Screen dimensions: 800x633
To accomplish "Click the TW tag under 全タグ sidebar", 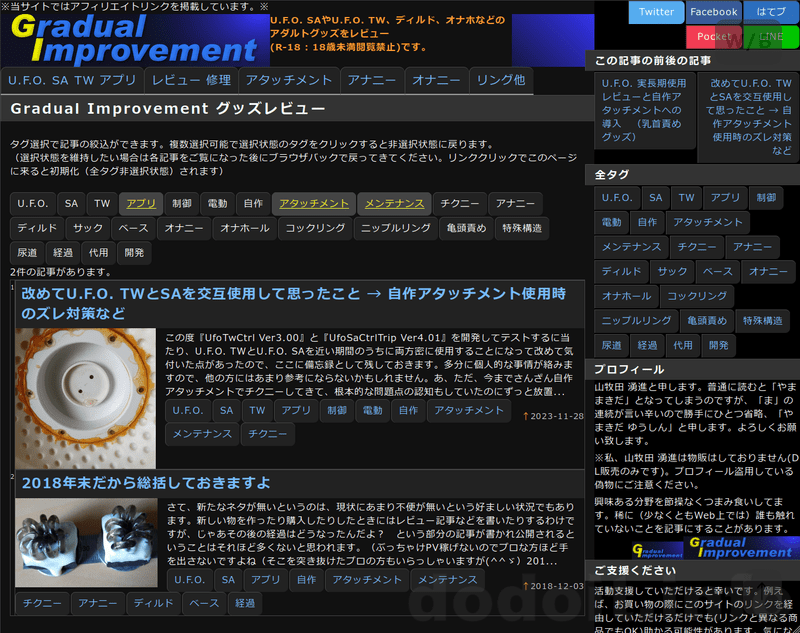I will [x=686, y=197].
